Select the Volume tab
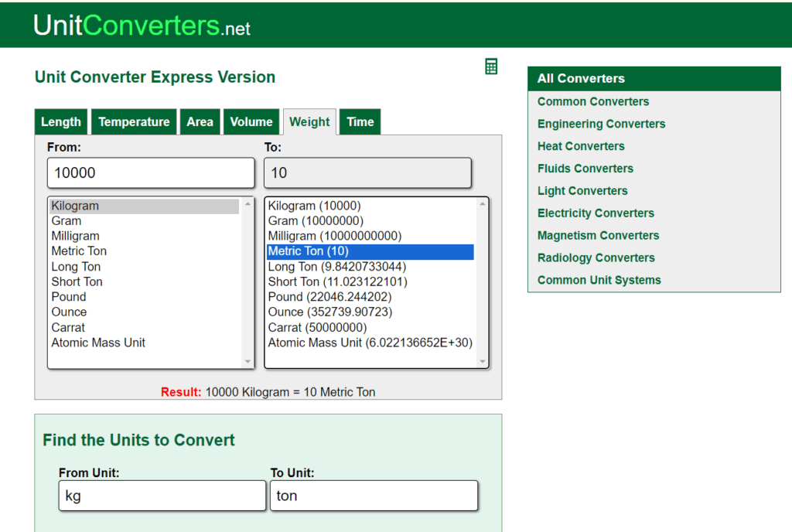The width and height of the screenshot is (792, 532). (251, 121)
